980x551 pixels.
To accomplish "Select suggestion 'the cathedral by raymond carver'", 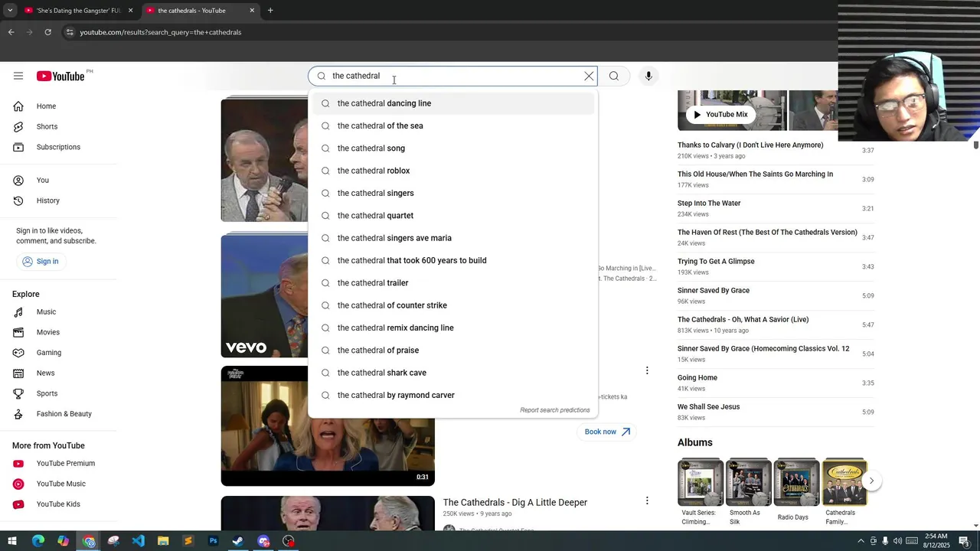I will click(452, 395).
